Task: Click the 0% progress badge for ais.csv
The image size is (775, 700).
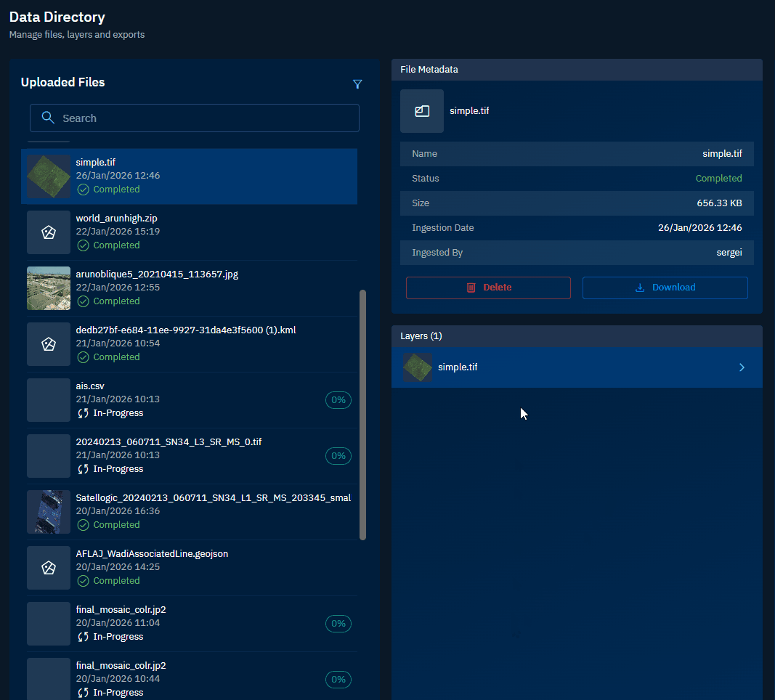Action: (338, 400)
